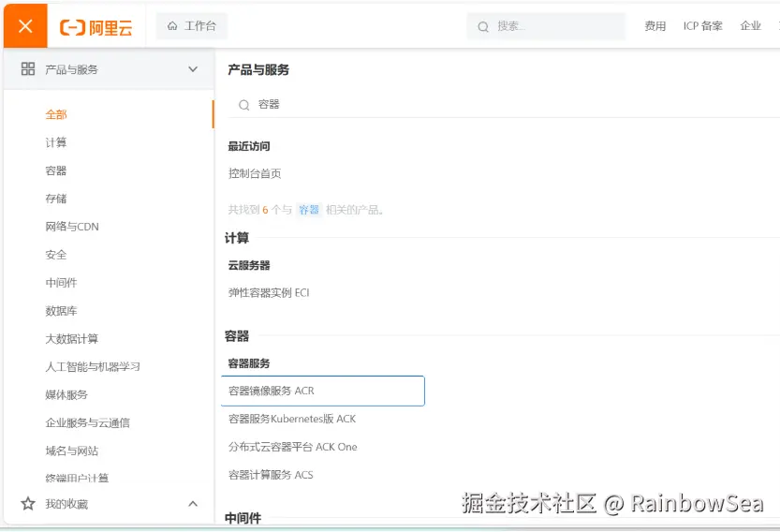Open the 费用 menu

(x=655, y=26)
